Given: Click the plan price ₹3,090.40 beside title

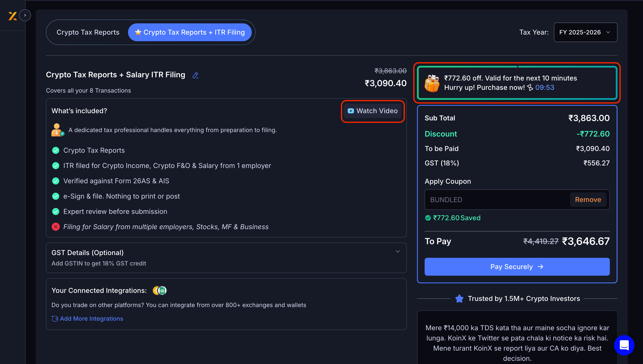Looking at the screenshot, I should [x=386, y=83].
